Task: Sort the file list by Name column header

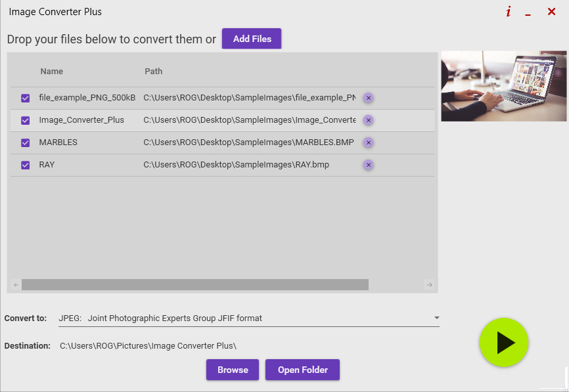Action: (51, 72)
